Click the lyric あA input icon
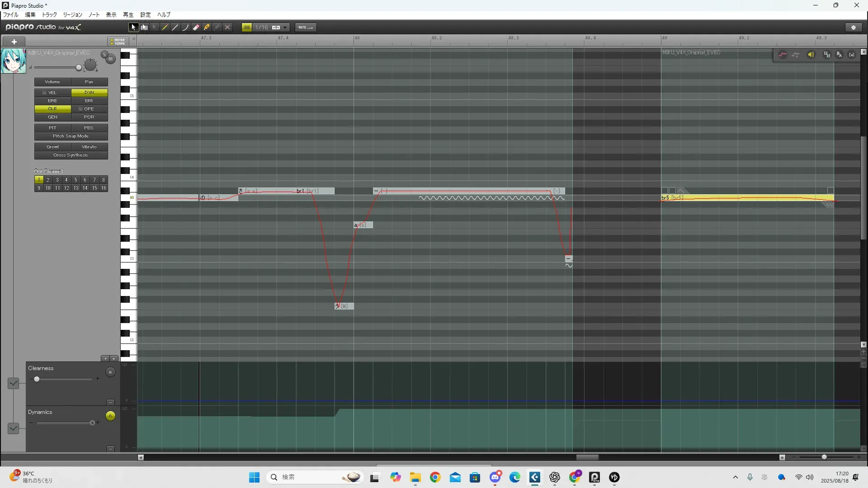Viewport: 868px width, 488px height. click(839, 55)
